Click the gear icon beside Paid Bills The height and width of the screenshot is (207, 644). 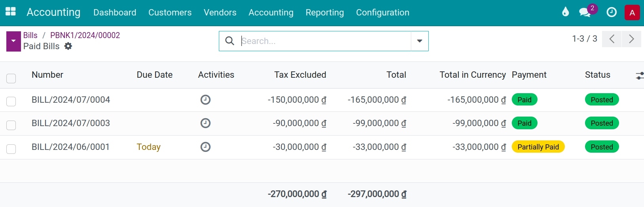68,46
